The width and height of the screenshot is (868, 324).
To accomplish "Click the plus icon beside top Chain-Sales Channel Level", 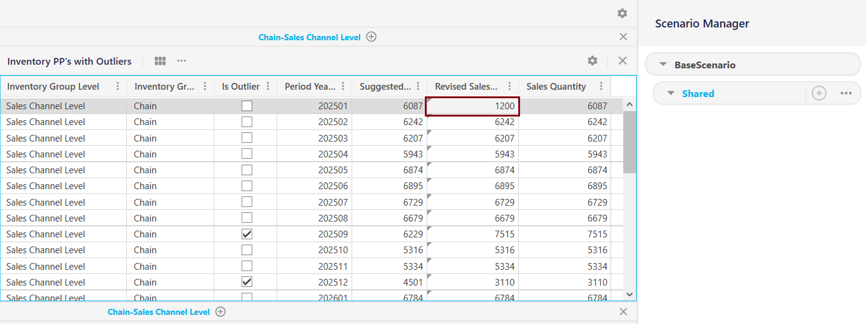I will pyautogui.click(x=371, y=37).
